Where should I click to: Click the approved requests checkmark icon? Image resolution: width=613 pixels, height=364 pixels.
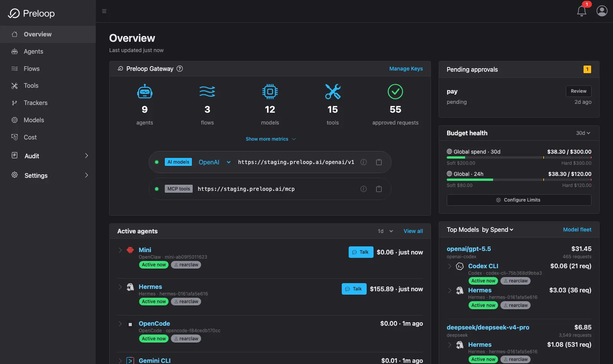click(x=395, y=92)
